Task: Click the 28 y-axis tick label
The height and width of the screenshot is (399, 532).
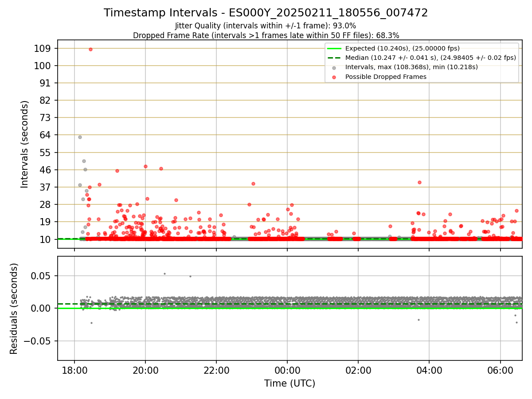Action: (46, 204)
